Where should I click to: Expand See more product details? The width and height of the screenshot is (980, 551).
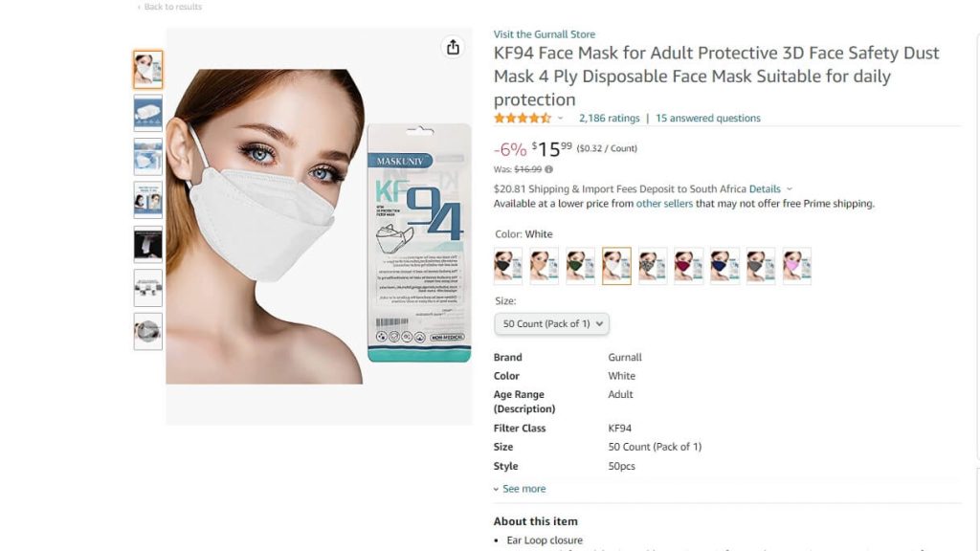[520, 489]
